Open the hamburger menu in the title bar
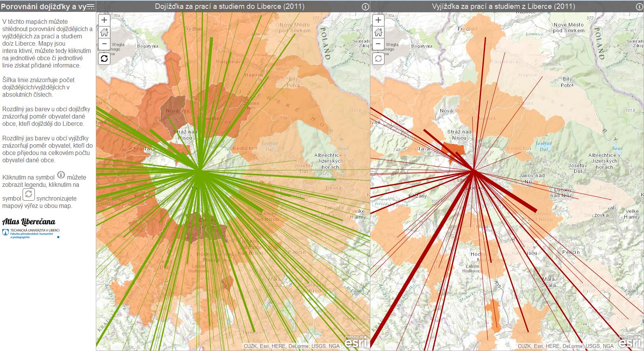644x351 pixels. 90,6
